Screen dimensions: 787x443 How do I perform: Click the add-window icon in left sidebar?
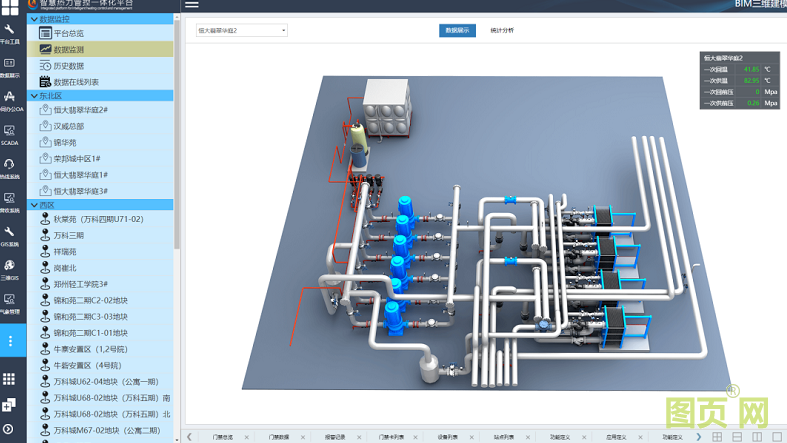coord(9,405)
